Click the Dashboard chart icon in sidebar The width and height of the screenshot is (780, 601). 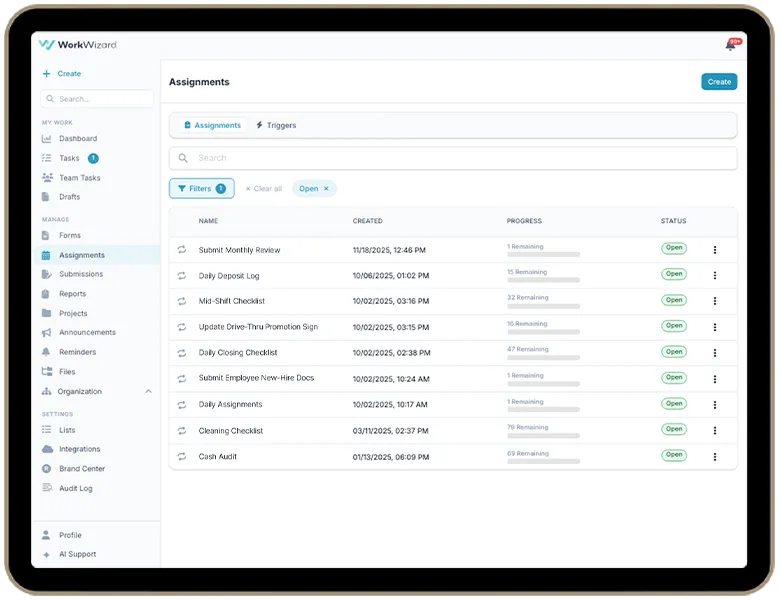tap(47, 139)
